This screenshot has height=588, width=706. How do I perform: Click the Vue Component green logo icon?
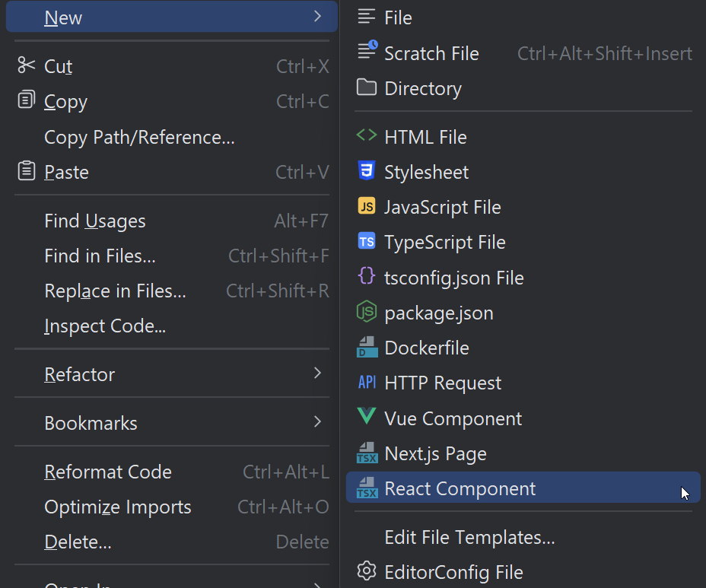pyautogui.click(x=367, y=418)
